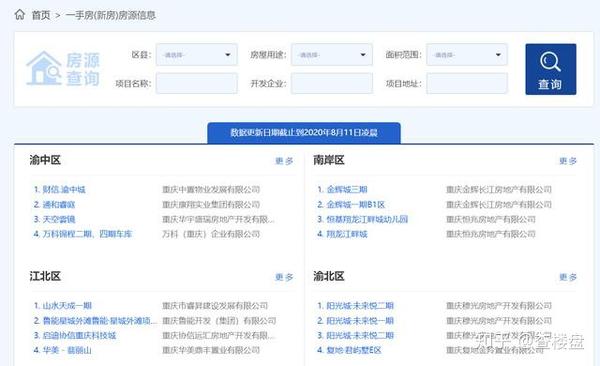Focus the 项目名称 input field
Screen dimensions: 600x366
[x=196, y=83]
